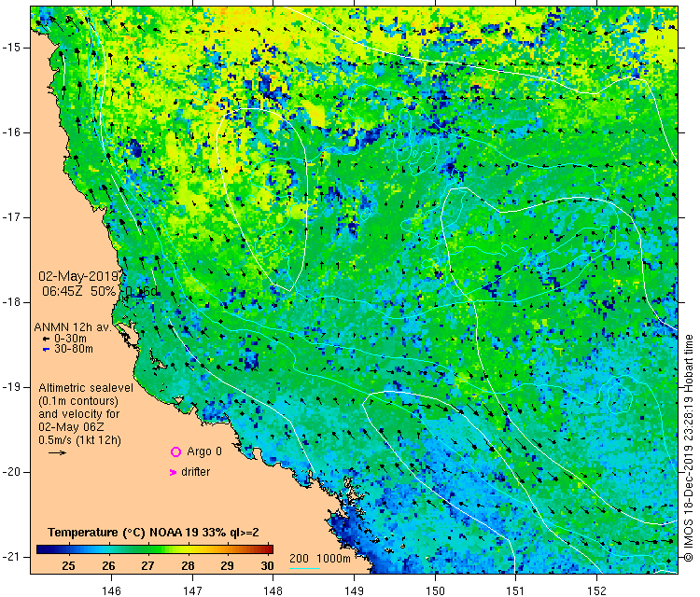Click the magenta drifter arrow marker
The image size is (700, 597).
(174, 472)
